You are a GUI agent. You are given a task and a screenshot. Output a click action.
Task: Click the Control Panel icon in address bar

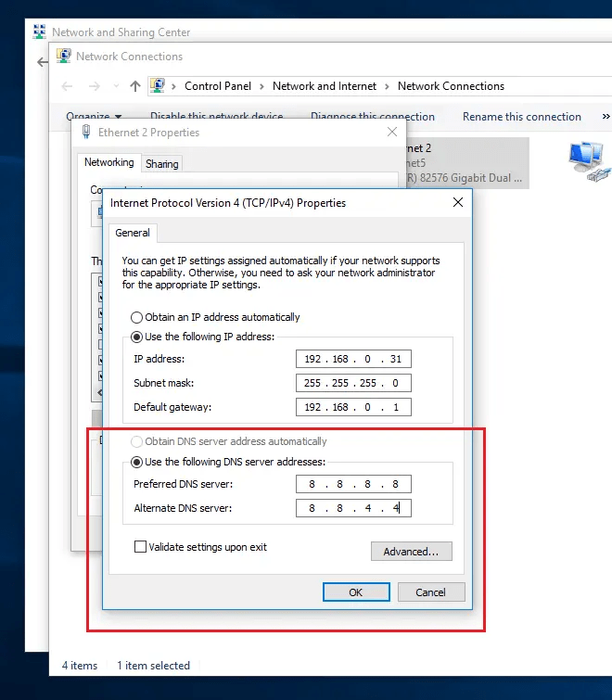click(158, 86)
